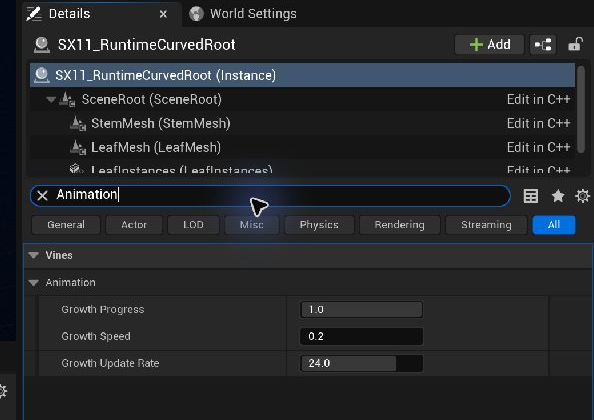Click the Growth Progress label
594x420 pixels.
click(x=103, y=309)
